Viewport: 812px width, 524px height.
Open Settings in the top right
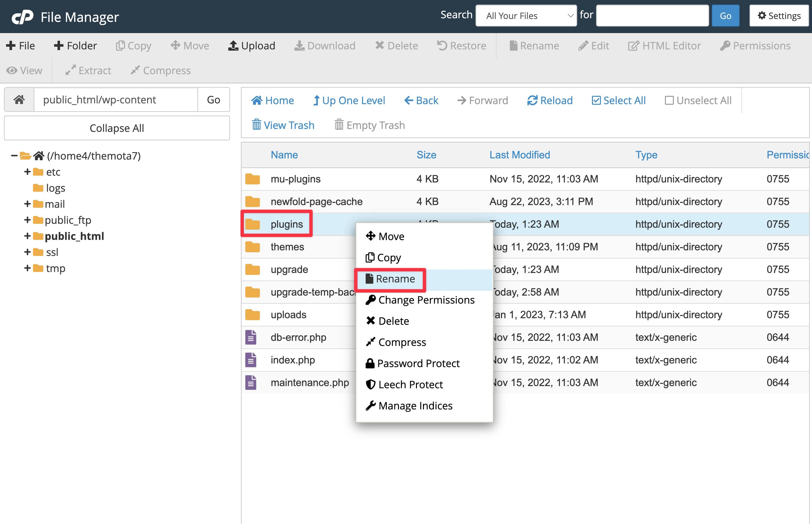point(779,16)
